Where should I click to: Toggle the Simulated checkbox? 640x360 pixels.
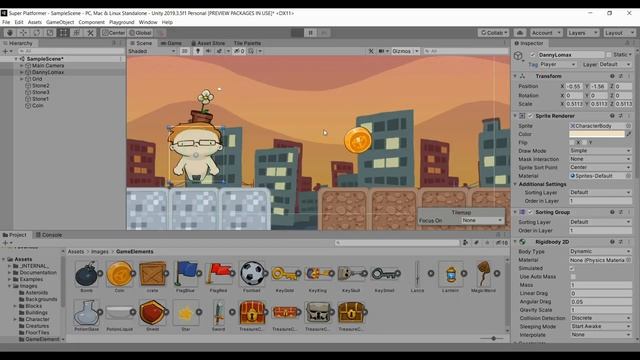tap(572, 268)
